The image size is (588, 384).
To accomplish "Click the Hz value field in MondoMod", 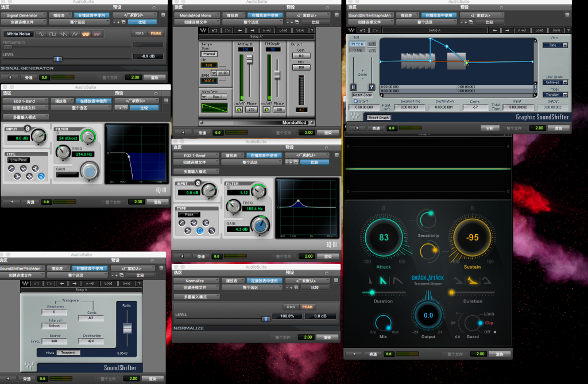I will coord(209,65).
